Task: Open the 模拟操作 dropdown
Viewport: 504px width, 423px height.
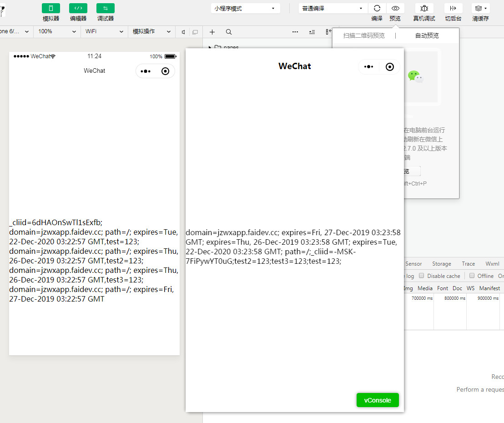Action: click(151, 31)
